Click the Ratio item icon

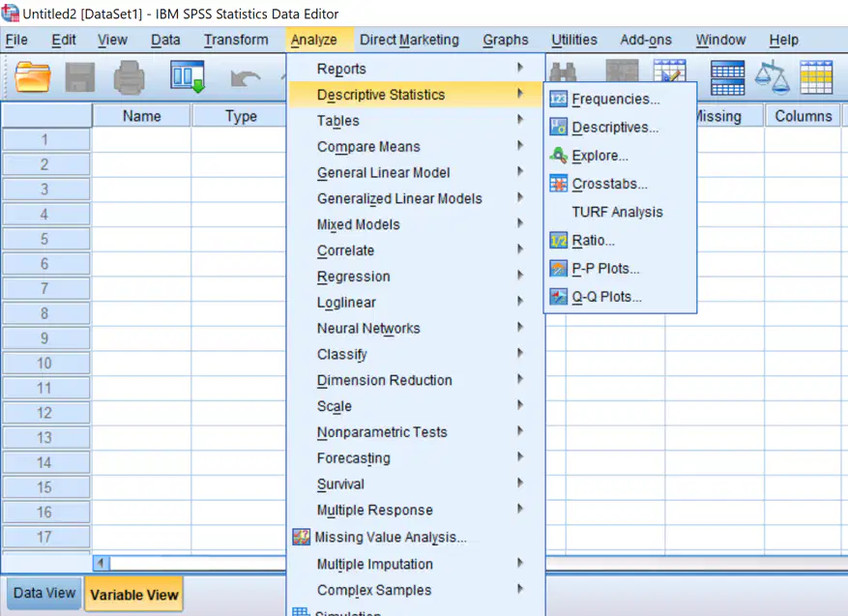pyautogui.click(x=558, y=240)
